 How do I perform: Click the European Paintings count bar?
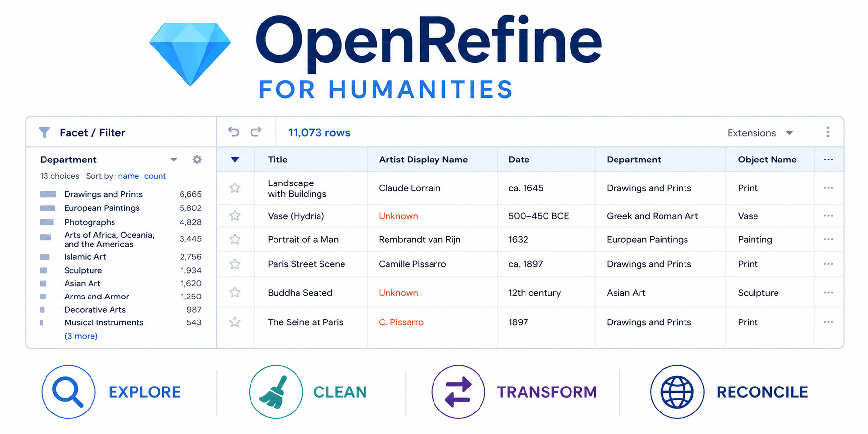pyautogui.click(x=47, y=208)
